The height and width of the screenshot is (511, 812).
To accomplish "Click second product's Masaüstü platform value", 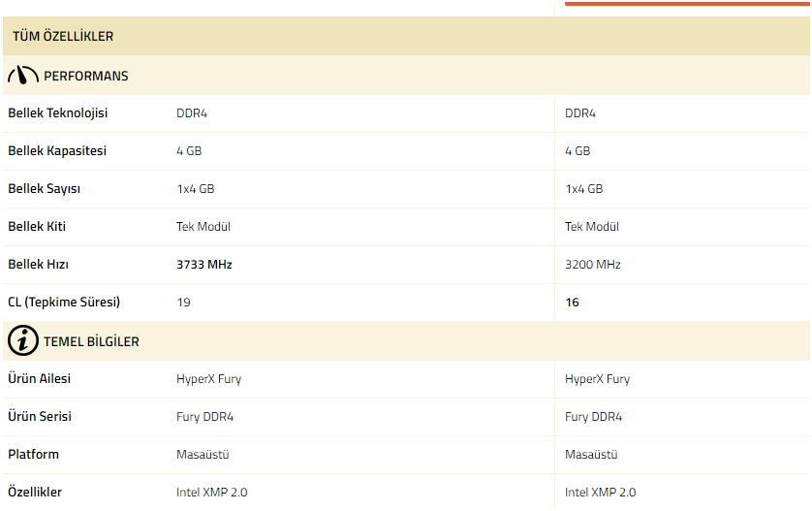I will (591, 455).
